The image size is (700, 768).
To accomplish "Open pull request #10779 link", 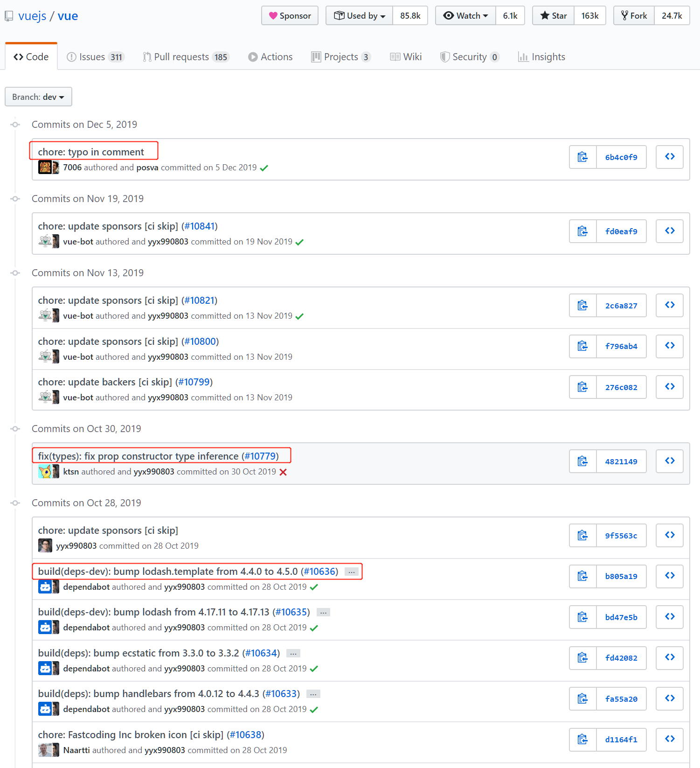I will [x=260, y=456].
